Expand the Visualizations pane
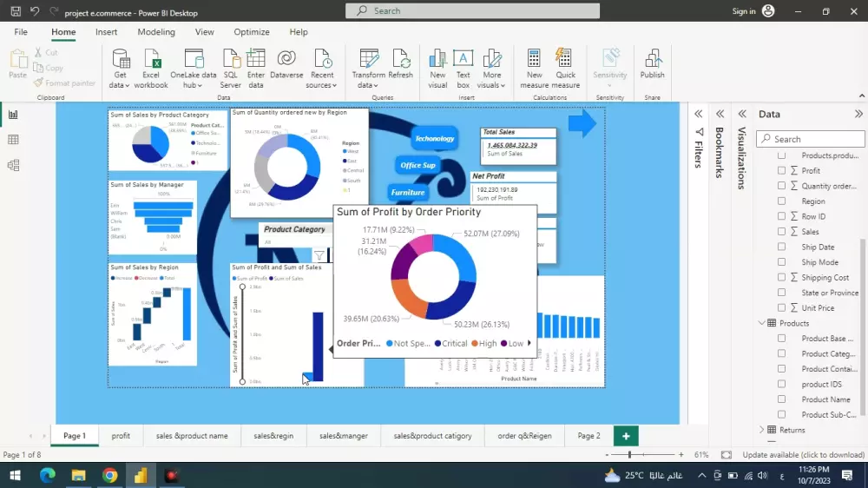 742,114
